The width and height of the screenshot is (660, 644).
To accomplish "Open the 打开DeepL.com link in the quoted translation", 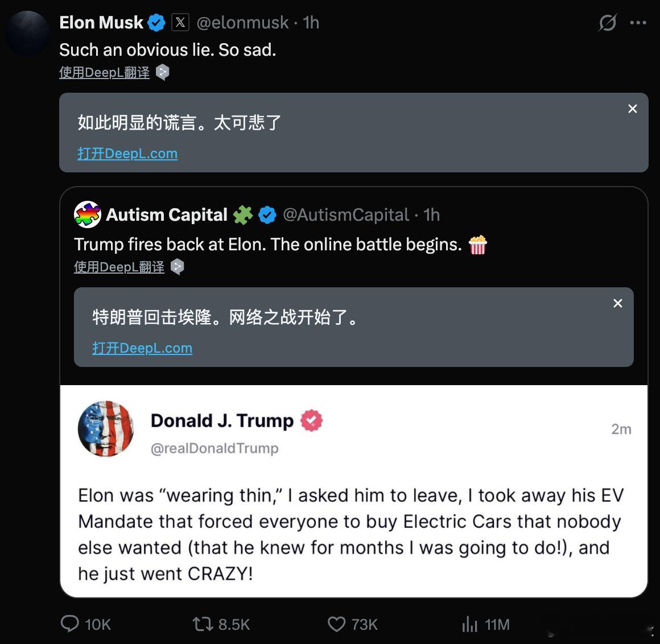I will [142, 348].
